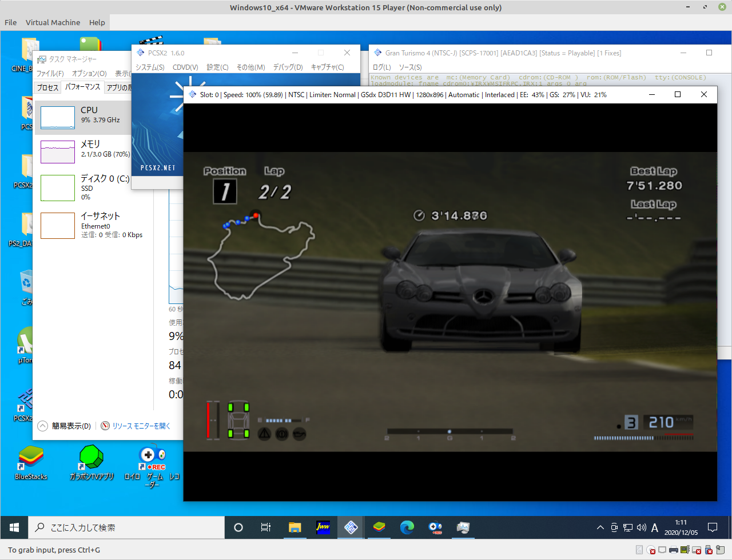
Task: Minimize the PCSX2 1.6.0 main window
Action: (295, 53)
